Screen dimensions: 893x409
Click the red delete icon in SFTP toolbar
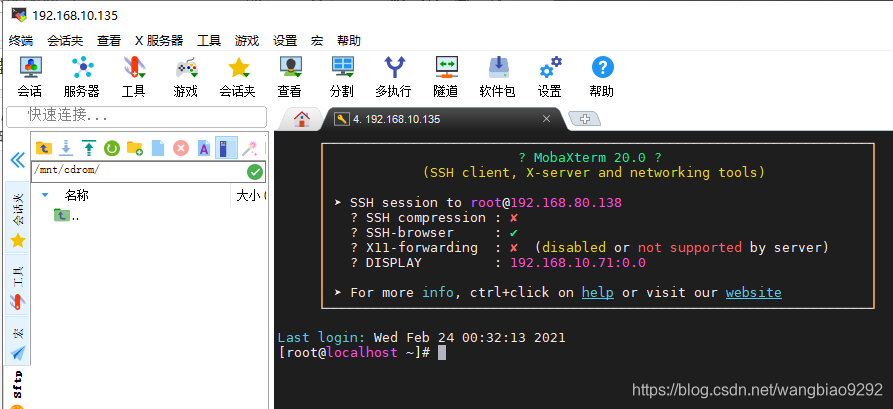click(181, 149)
